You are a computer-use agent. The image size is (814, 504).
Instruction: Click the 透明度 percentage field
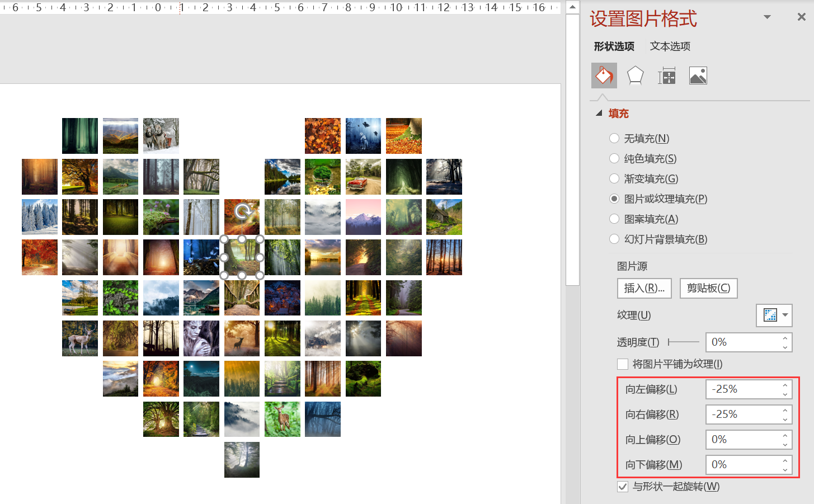[x=742, y=342]
